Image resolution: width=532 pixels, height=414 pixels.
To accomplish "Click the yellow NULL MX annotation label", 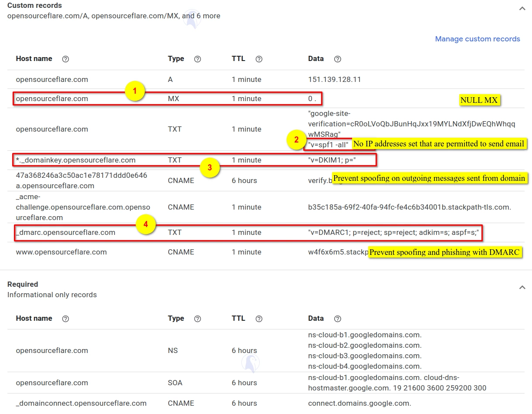I will coord(478,100).
